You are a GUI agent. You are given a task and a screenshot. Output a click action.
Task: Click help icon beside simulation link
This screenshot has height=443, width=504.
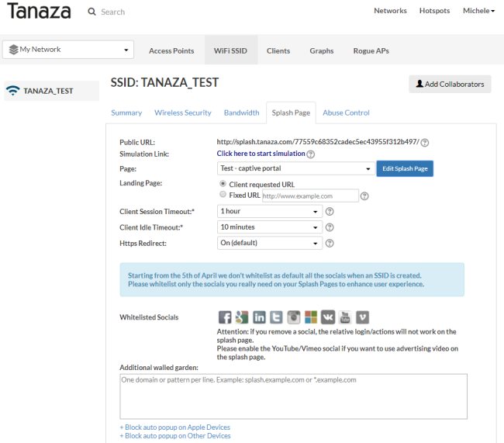coord(310,154)
